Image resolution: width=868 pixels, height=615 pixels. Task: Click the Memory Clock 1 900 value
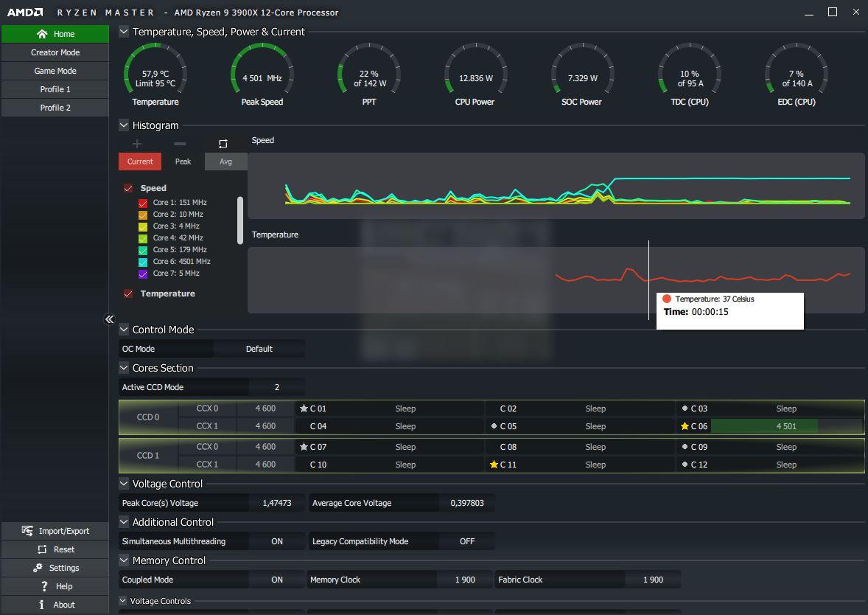tap(465, 580)
